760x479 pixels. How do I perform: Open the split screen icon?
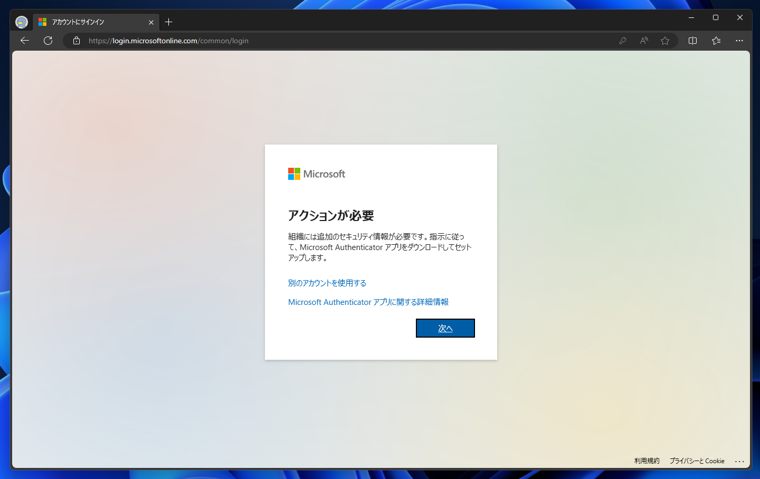click(693, 41)
